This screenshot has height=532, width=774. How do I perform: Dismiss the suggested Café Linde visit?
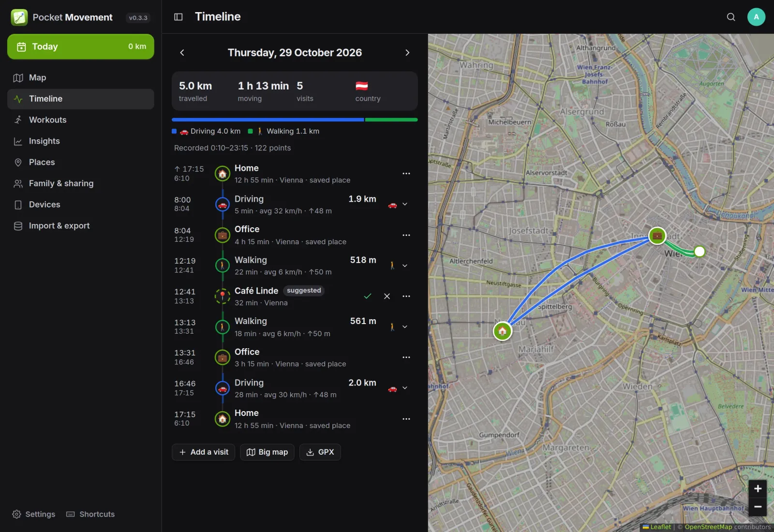tap(387, 296)
